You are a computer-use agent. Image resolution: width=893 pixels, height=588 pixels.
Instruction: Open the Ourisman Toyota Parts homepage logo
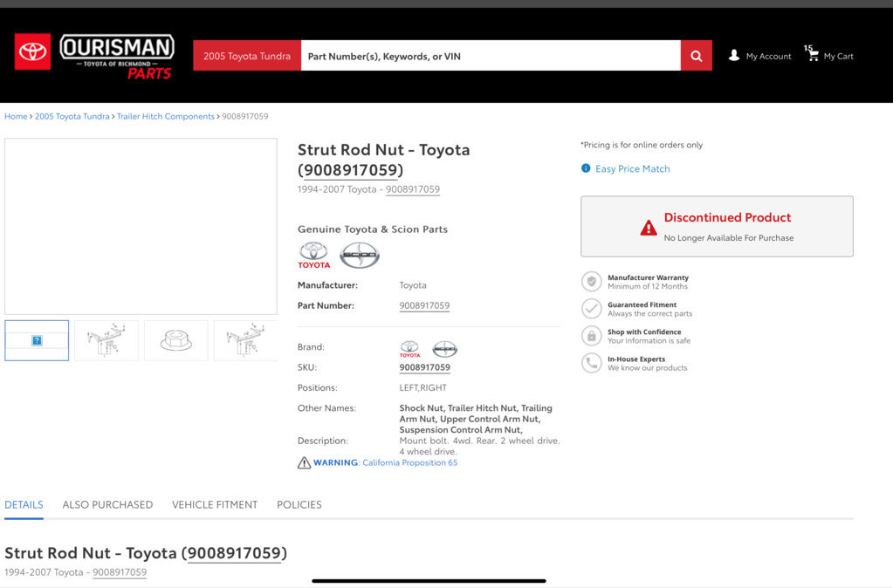[x=117, y=57]
